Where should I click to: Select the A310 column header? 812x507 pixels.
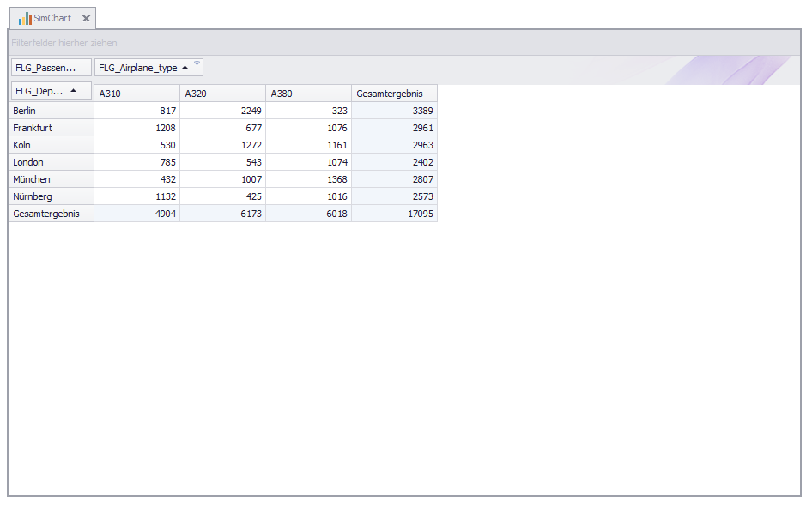click(136, 94)
